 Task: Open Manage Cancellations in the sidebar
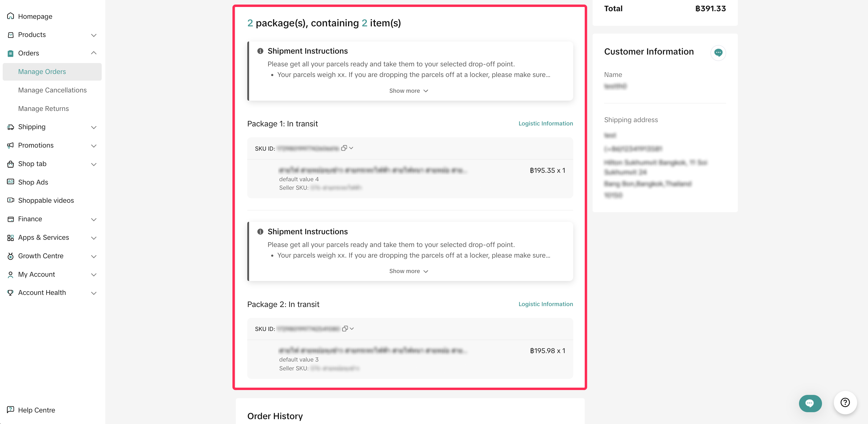coord(52,90)
